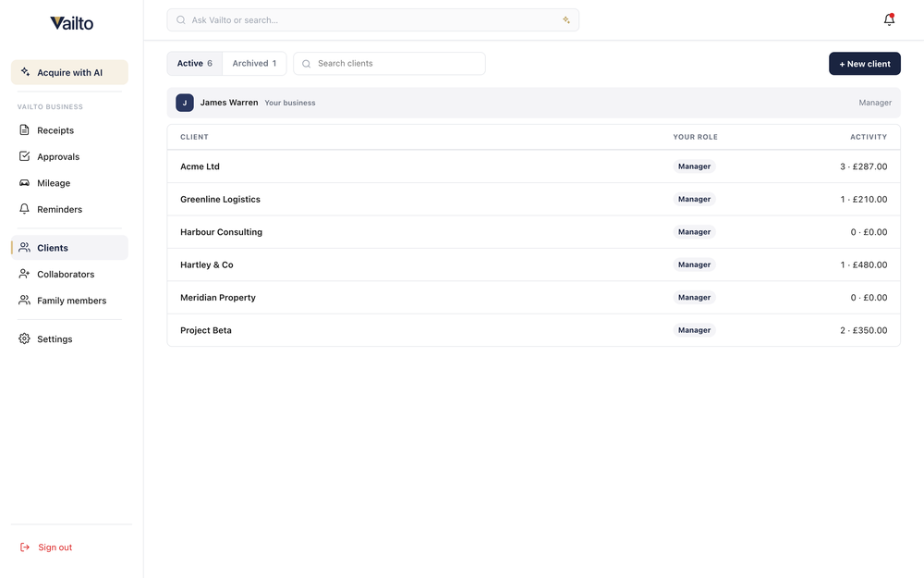Click the Activity column header

tap(868, 137)
